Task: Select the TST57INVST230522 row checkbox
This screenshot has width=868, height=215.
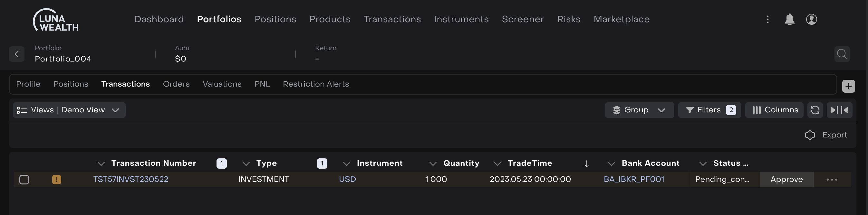Action: pyautogui.click(x=24, y=179)
